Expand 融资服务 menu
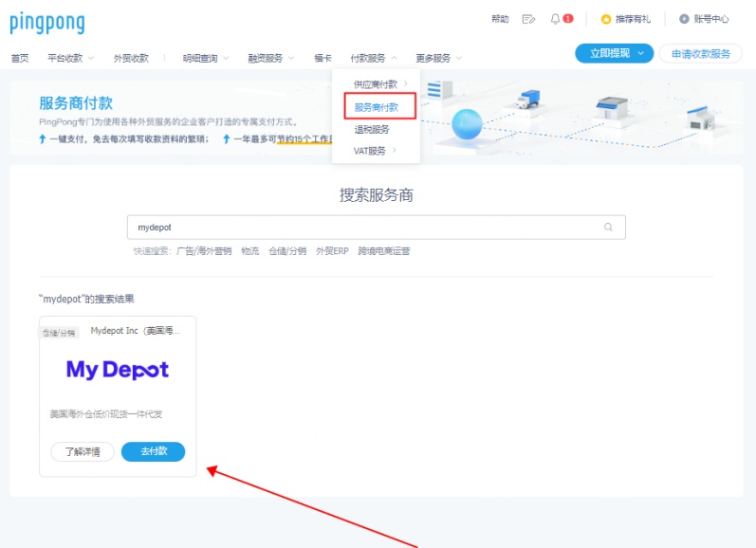 [270, 59]
